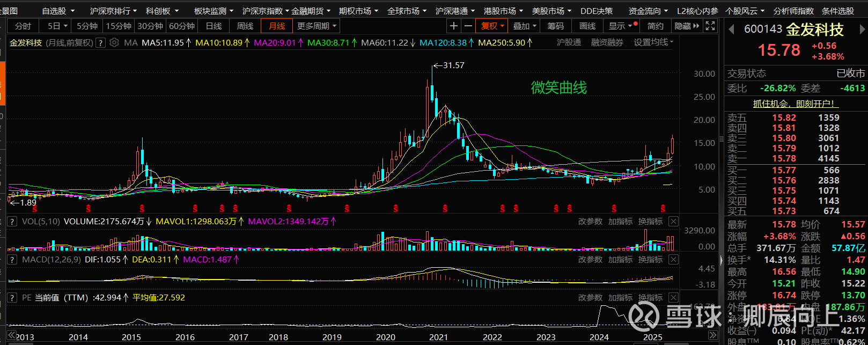Toggle 融资融券 overlay
The width and height of the screenshot is (868, 345).
pyautogui.click(x=607, y=42)
